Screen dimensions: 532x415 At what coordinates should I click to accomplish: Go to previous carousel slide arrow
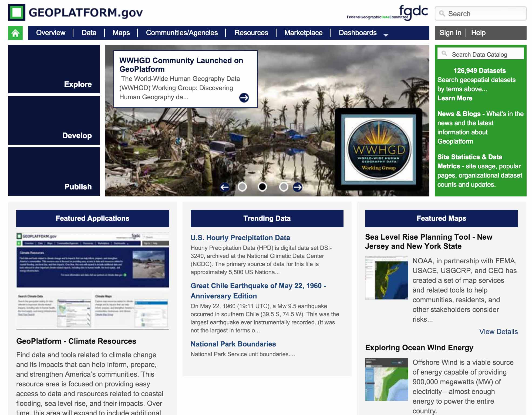click(224, 187)
